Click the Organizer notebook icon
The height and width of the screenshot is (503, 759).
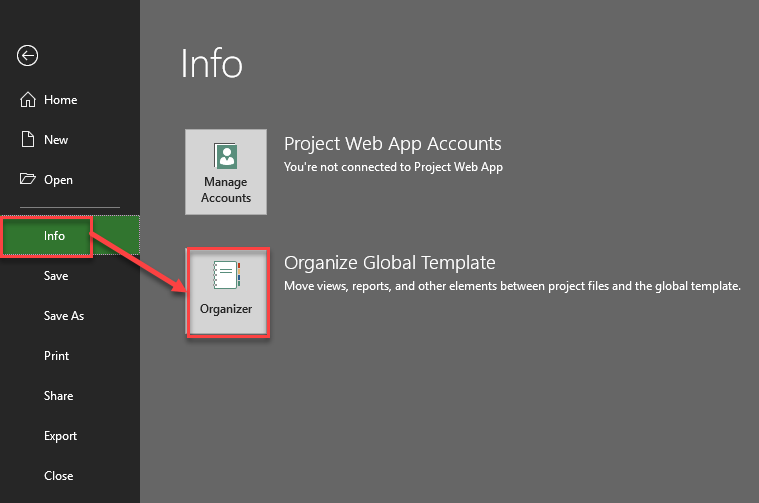click(226, 276)
